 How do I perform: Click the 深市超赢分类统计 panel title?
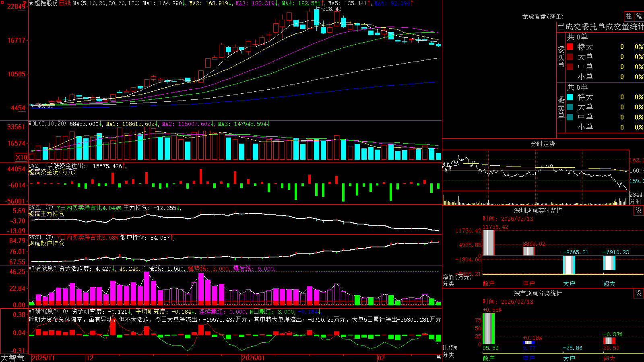[538, 293]
